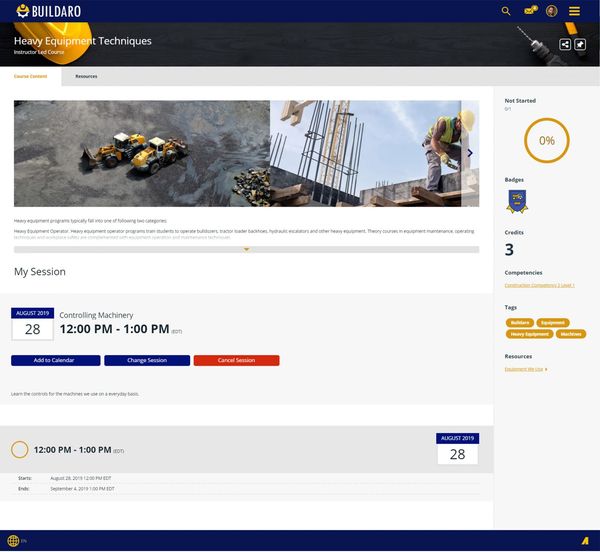Click the 0% progress circle

[546, 140]
